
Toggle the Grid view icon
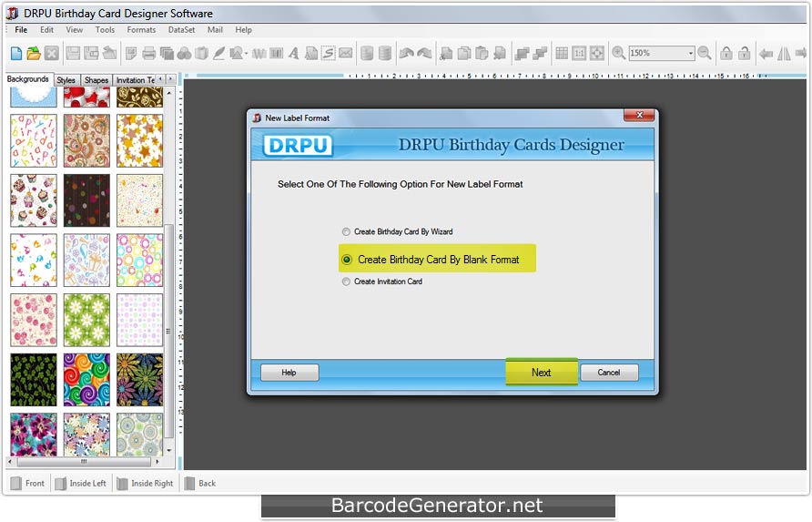(562, 53)
